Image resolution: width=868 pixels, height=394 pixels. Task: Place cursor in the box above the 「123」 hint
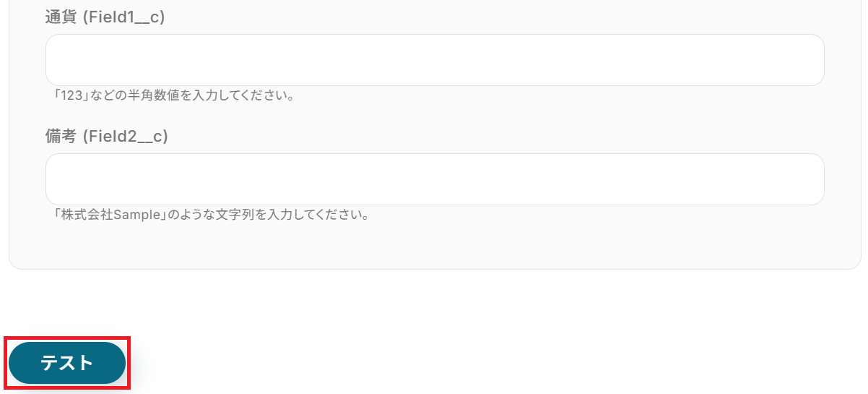pos(435,60)
